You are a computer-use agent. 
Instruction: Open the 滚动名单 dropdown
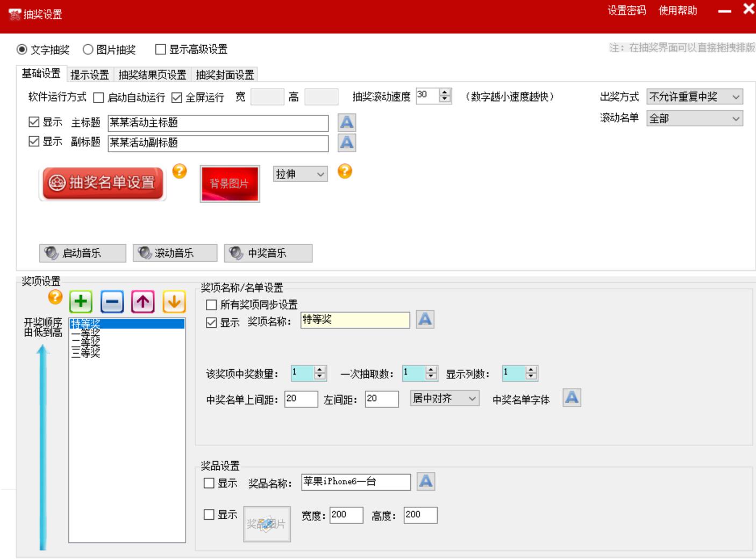click(695, 119)
